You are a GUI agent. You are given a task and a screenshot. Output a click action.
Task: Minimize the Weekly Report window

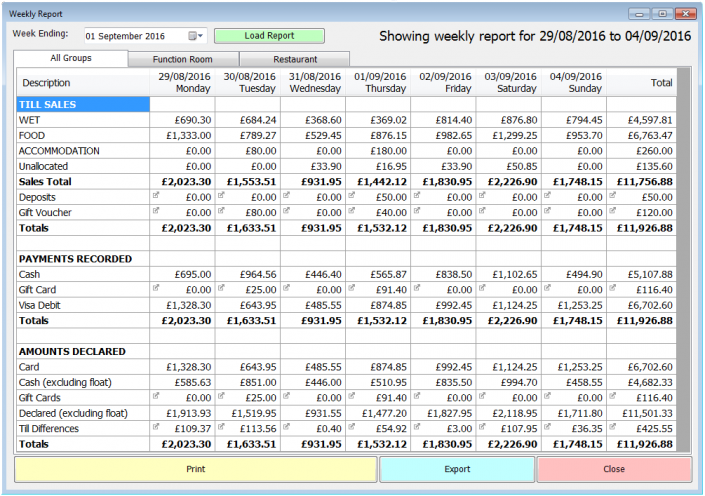coord(639,14)
